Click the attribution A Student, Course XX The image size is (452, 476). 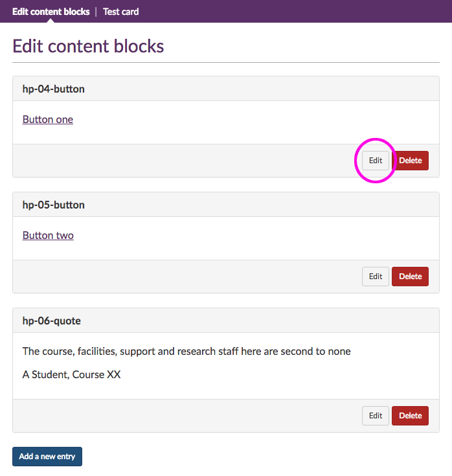click(x=71, y=374)
